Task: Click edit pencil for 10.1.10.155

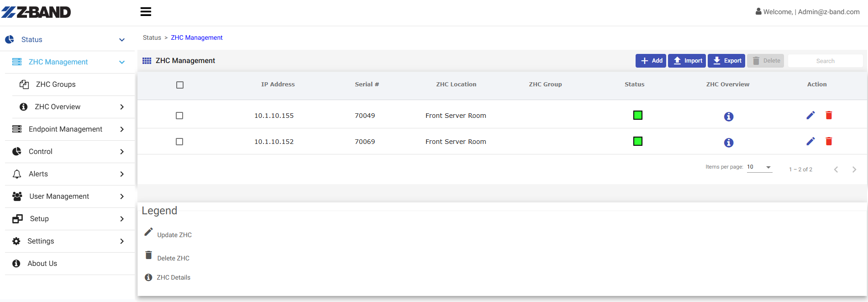Action: [810, 115]
